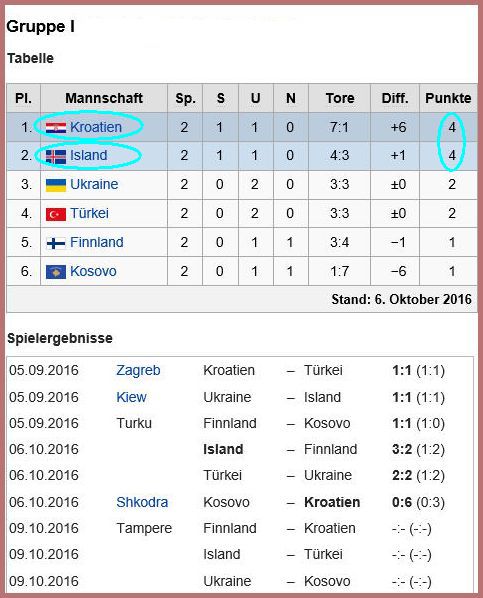Viewport: 483px width, 598px height.
Task: Open the Kroatien team link
Action: click(x=96, y=127)
